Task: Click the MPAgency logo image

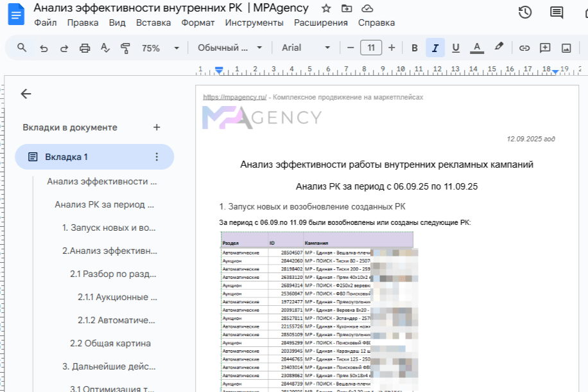Action: (262, 118)
